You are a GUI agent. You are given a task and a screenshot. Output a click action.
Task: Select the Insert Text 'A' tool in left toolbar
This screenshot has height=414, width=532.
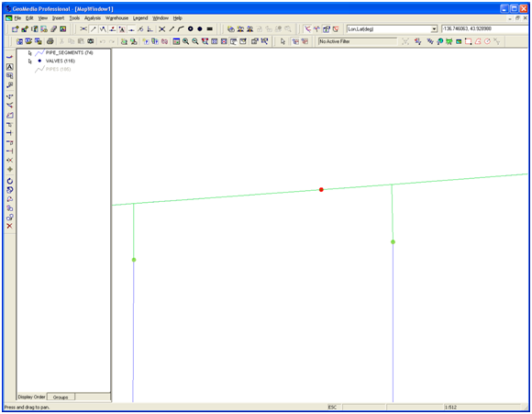pos(9,67)
